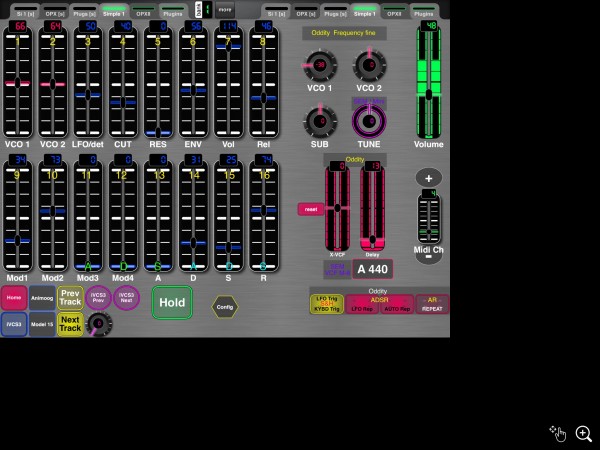Screen dimensions: 600x450
Task: Switch to the right OPX [s] tab
Action: tap(306, 11)
